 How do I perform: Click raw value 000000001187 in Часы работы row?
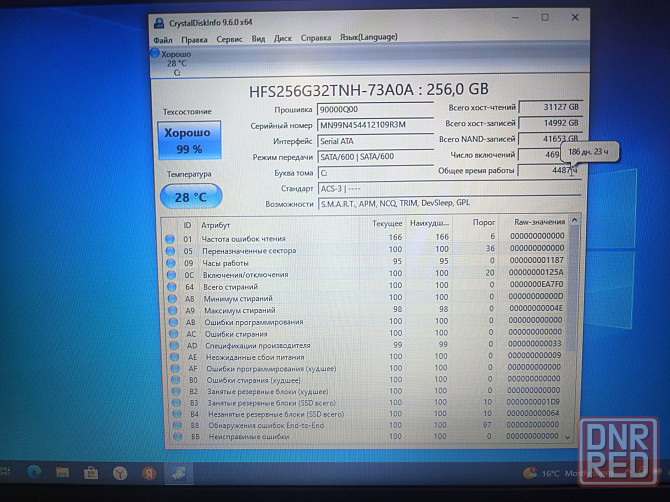pos(536,260)
